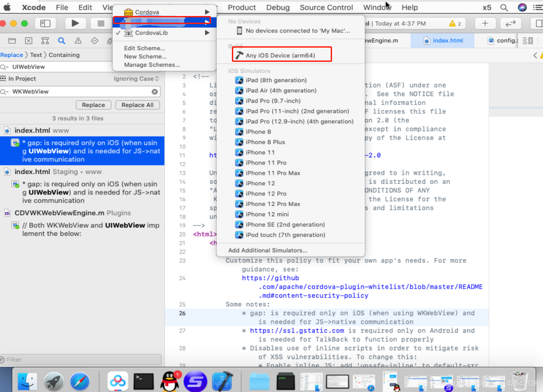This screenshot has width=543, height=392.
Task: Select the checked CordovaLib scheme
Action: point(165,33)
